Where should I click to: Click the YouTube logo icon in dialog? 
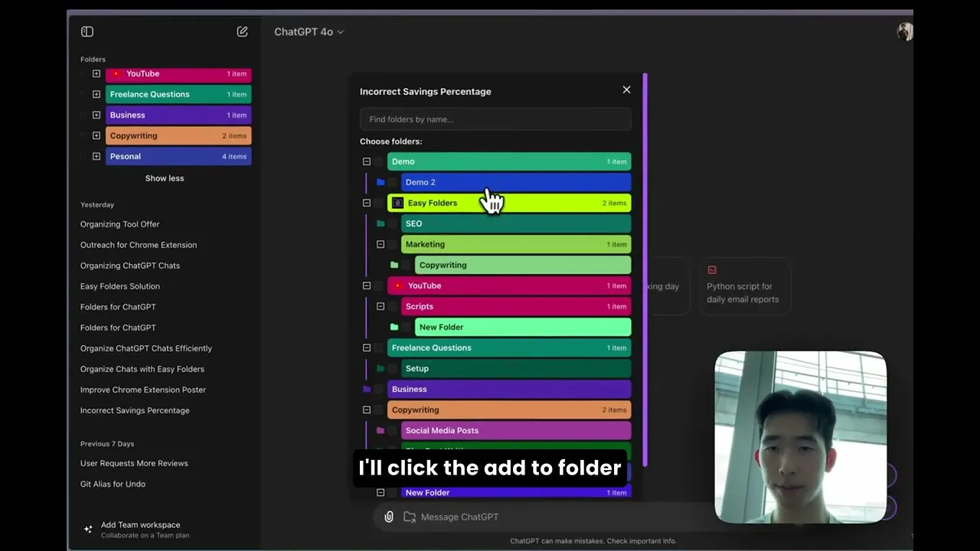(x=397, y=285)
